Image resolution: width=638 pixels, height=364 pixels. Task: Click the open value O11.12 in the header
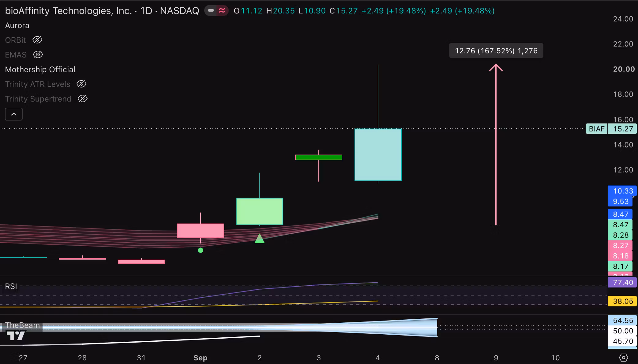click(248, 11)
